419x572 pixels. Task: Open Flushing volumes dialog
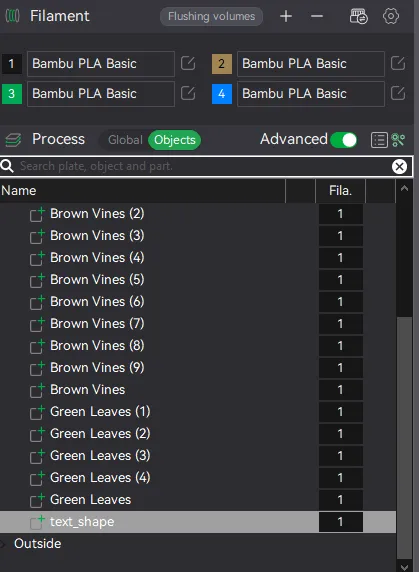(x=212, y=16)
